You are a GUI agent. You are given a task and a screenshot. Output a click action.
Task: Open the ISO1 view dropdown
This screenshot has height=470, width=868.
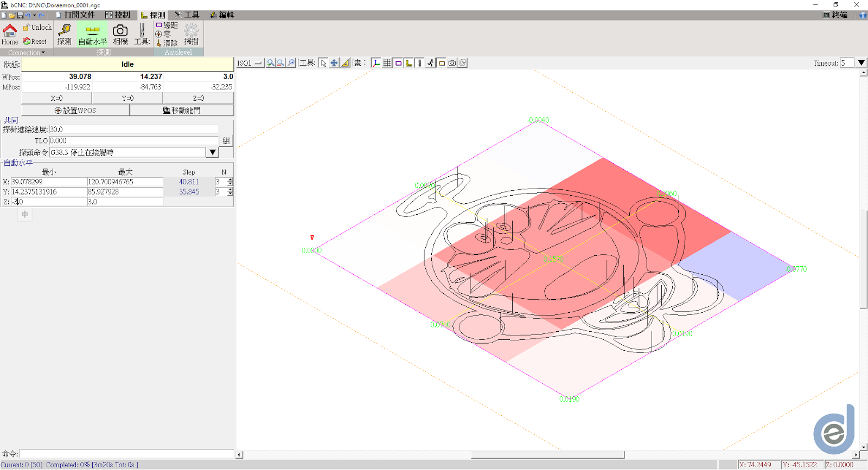click(x=250, y=63)
